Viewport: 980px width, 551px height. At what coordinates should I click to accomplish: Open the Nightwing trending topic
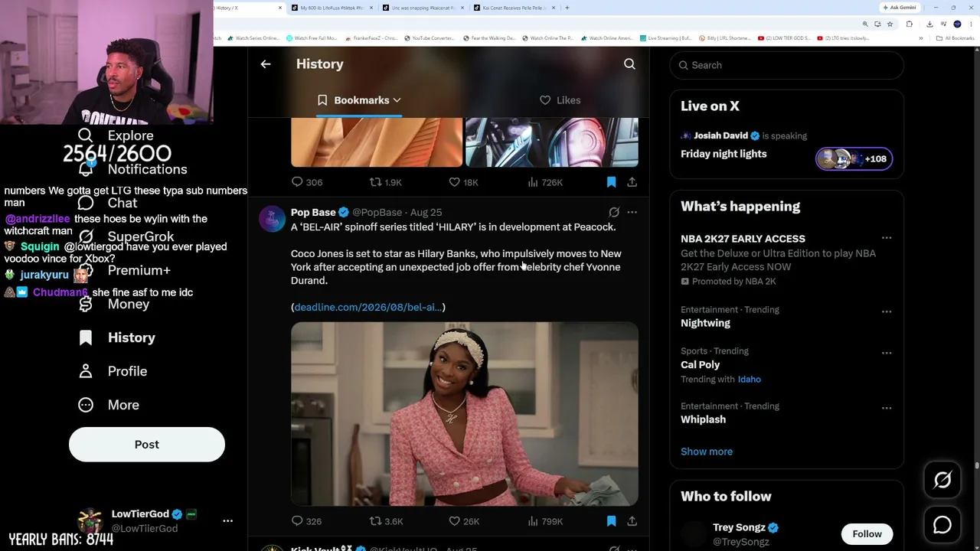click(x=705, y=323)
